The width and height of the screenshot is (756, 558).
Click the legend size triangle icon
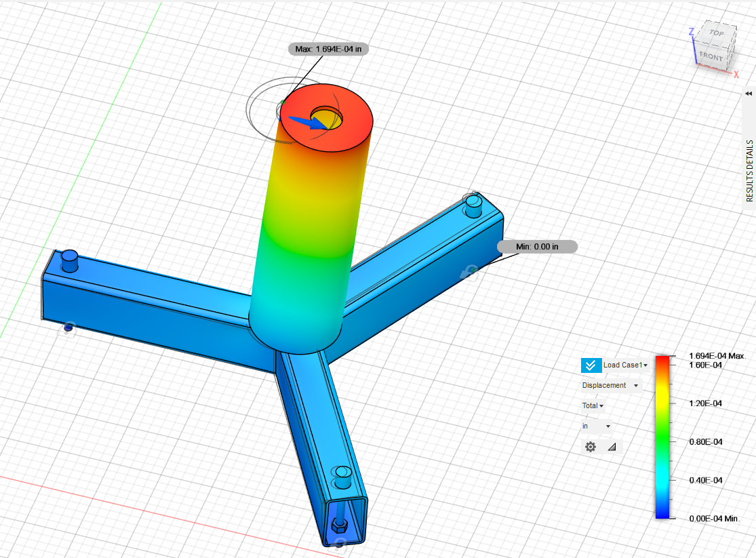pos(612,447)
